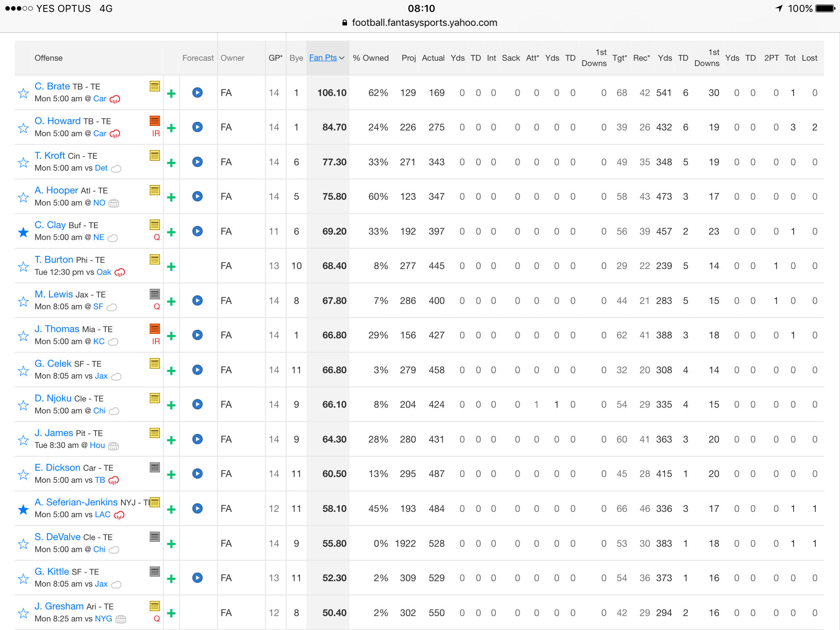Screen dimensions: 840x630
Task: Star T. Kroft on watch list
Action: click(x=23, y=162)
